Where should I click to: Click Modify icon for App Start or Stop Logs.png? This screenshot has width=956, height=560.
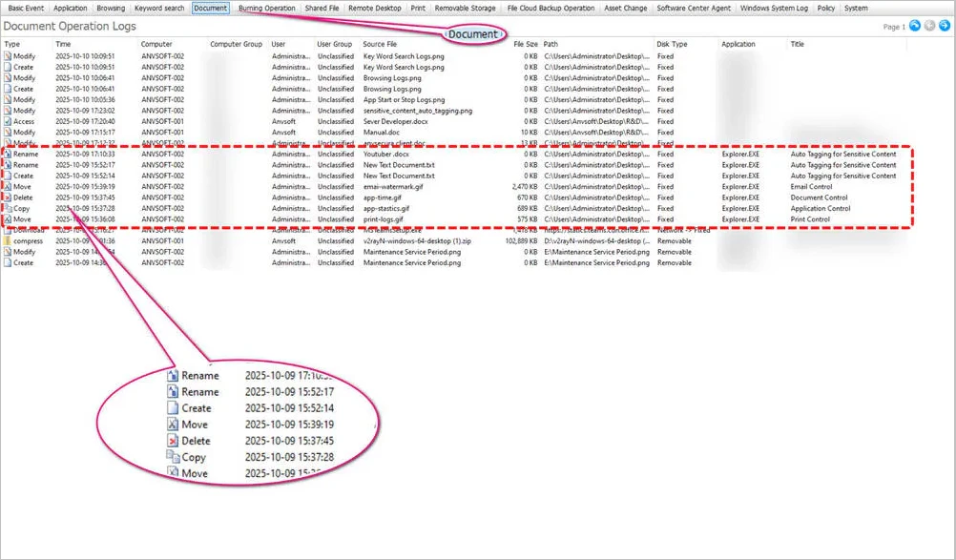click(x=8, y=100)
